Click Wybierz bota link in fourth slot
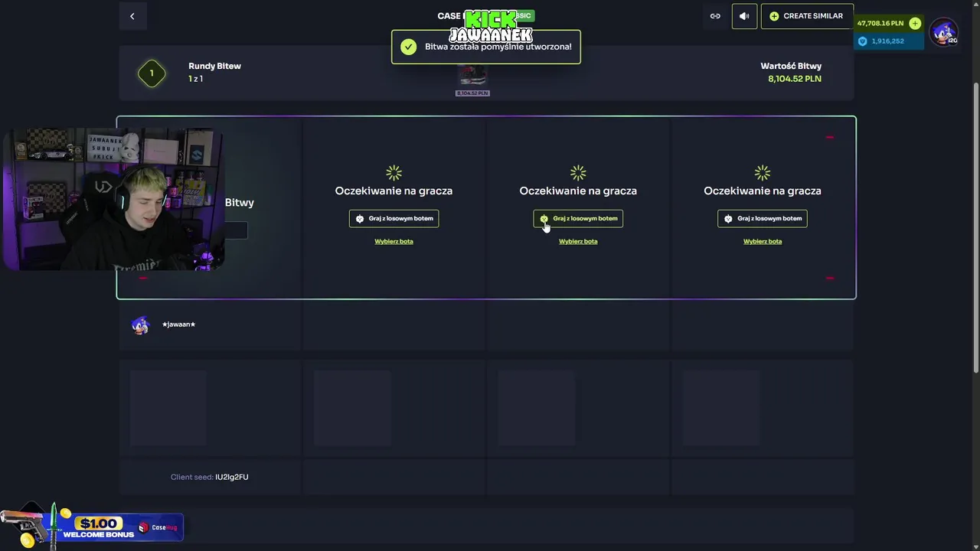980x551 pixels. coord(763,241)
